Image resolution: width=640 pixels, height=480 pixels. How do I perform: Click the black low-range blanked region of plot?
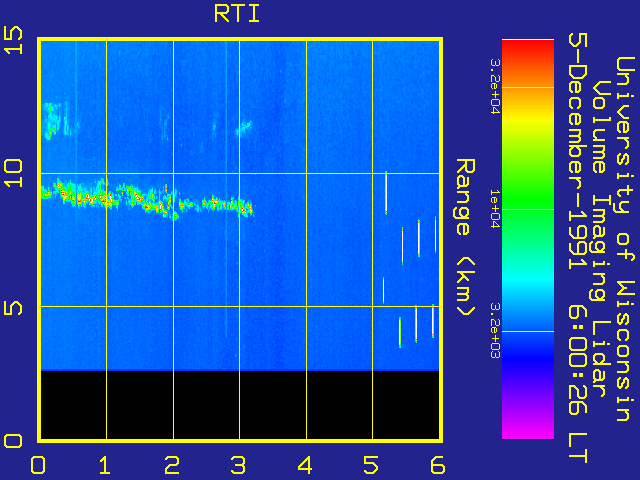[x=240, y=405]
